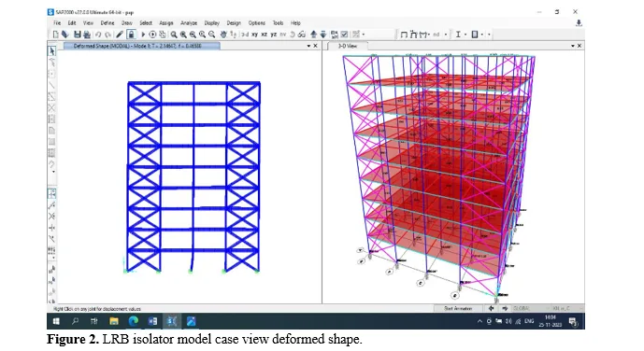
Task: Open the left view pane dropdown arrow
Action: click(308, 46)
